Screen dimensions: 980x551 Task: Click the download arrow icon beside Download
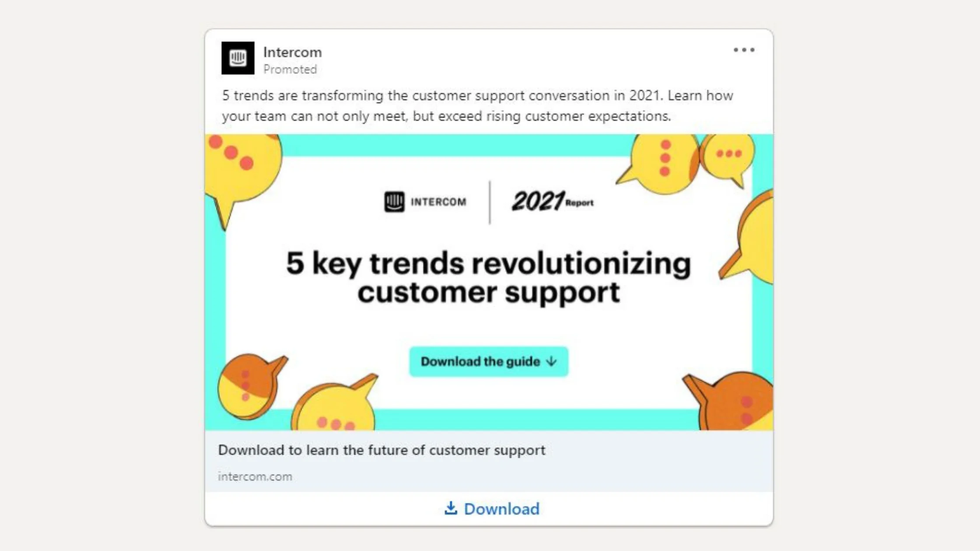[451, 509]
